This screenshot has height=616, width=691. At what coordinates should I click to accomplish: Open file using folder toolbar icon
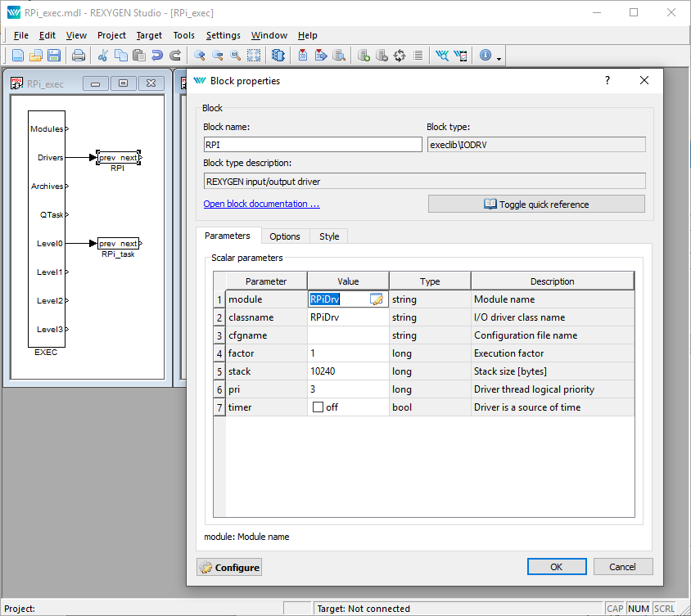click(36, 56)
